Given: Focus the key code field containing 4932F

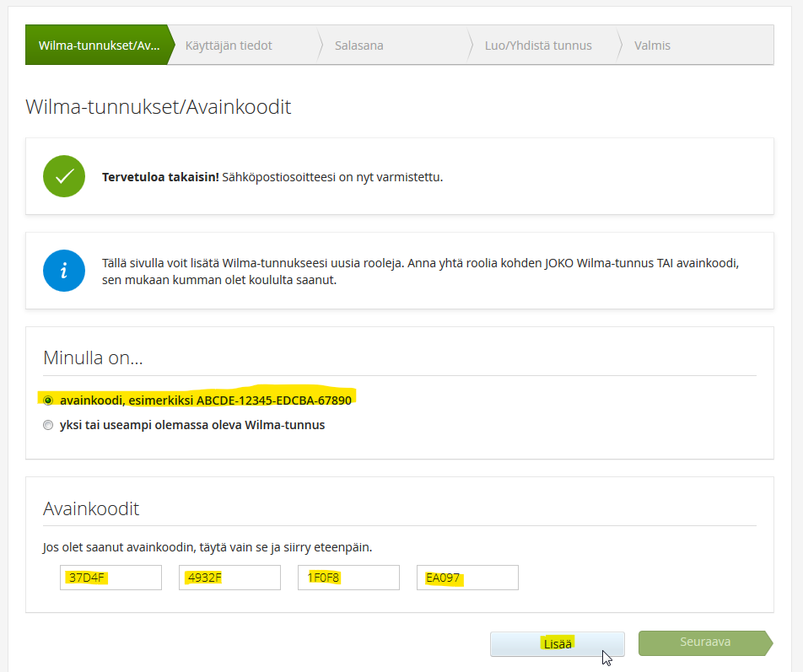Looking at the screenshot, I should tap(229, 578).
